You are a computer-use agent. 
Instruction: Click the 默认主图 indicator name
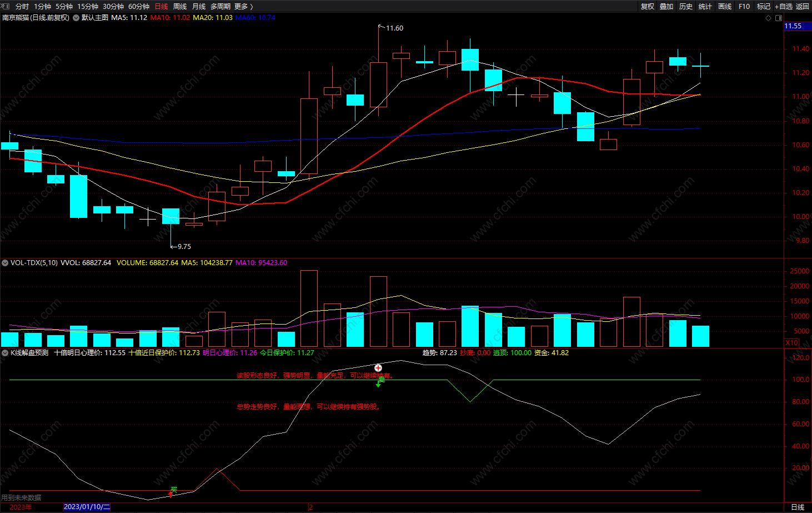(95, 18)
